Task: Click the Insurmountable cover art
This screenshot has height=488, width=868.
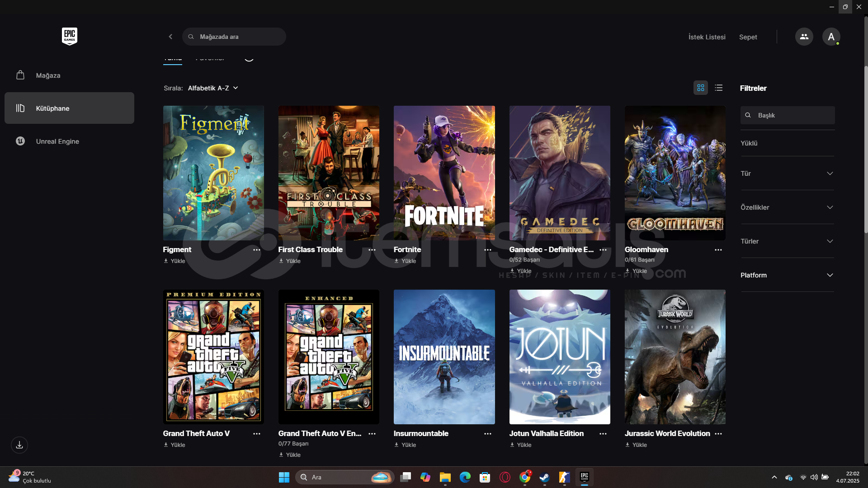Action: 444,357
